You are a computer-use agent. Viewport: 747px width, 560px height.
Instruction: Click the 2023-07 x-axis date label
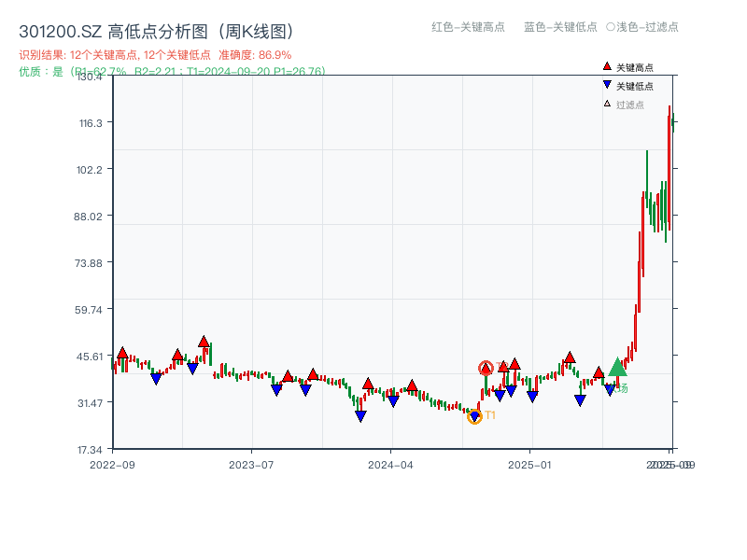coord(251,465)
